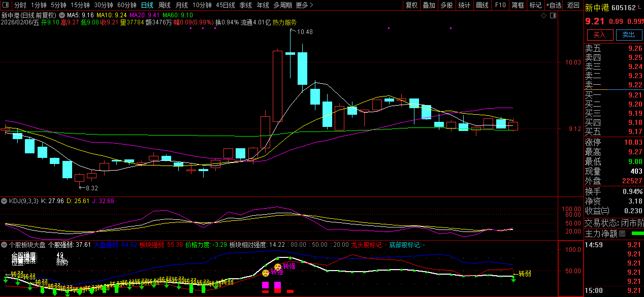This screenshot has height=297, width=644.
Task: Click the 10.48 high price label
Action: click(305, 31)
